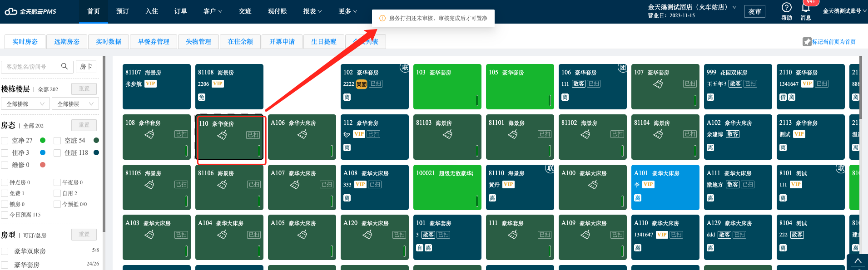The width and height of the screenshot is (868, 270).
Task: Click the 离 checkout icon on room A101
Action: point(638,198)
